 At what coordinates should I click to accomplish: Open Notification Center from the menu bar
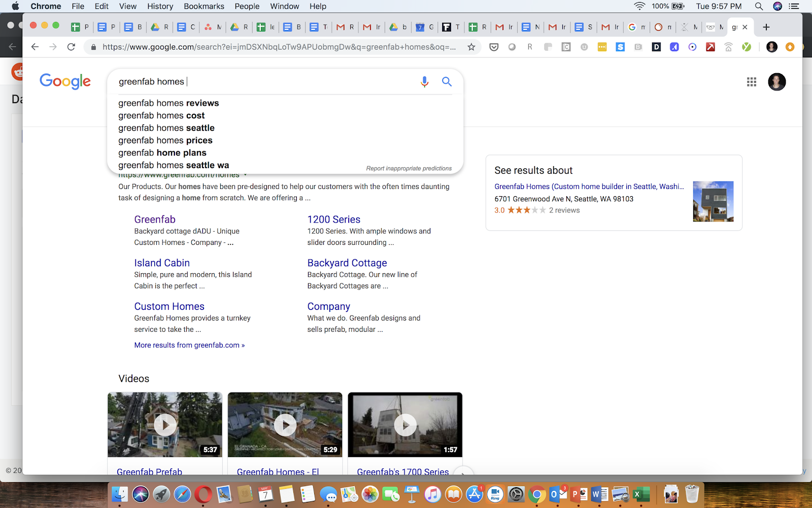[794, 6]
